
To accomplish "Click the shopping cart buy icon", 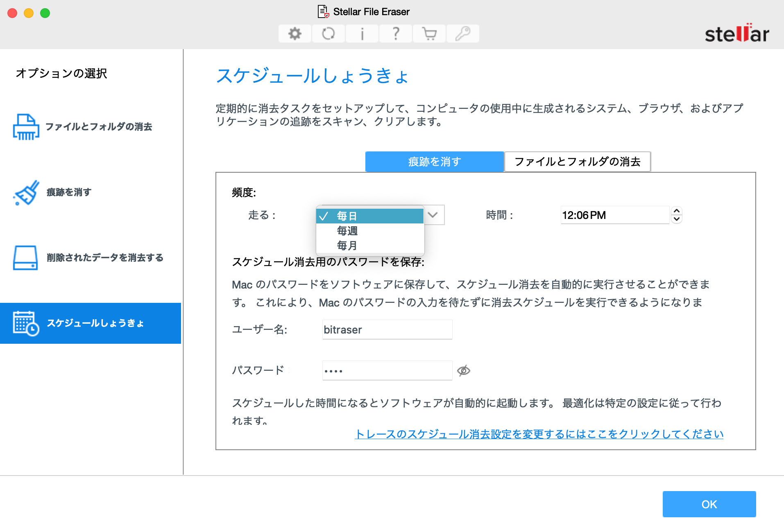I will tap(429, 34).
